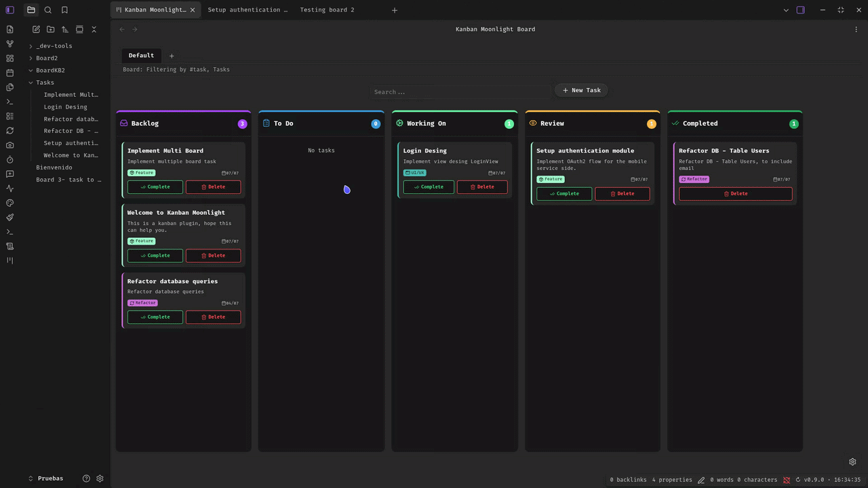Delete the Refactor DB - Table Users task
The image size is (868, 488).
coord(736,194)
